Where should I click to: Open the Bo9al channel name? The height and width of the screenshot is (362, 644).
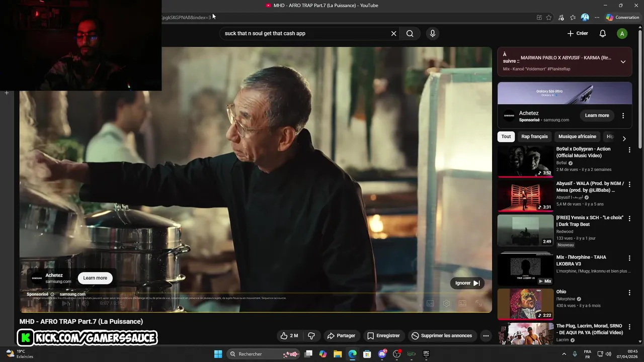coord(561,163)
